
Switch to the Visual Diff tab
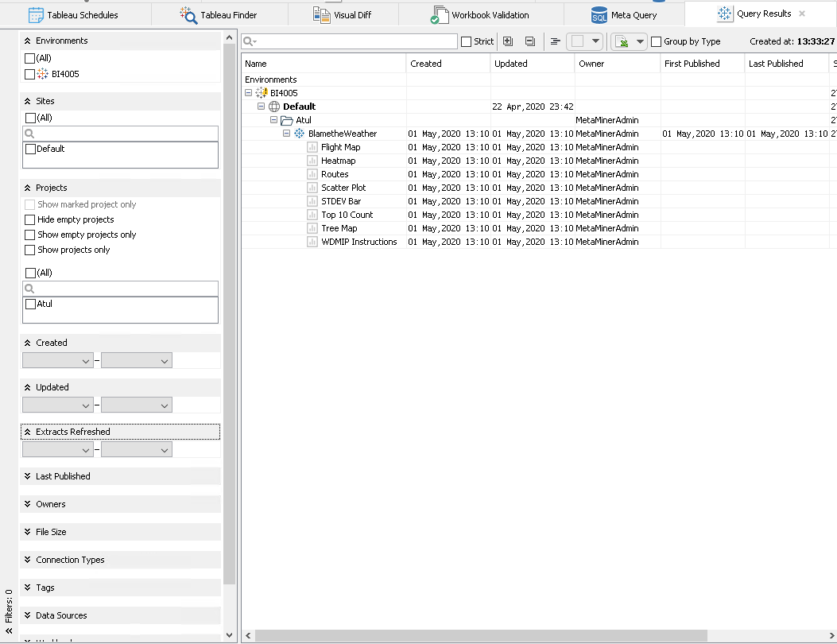pyautogui.click(x=343, y=15)
